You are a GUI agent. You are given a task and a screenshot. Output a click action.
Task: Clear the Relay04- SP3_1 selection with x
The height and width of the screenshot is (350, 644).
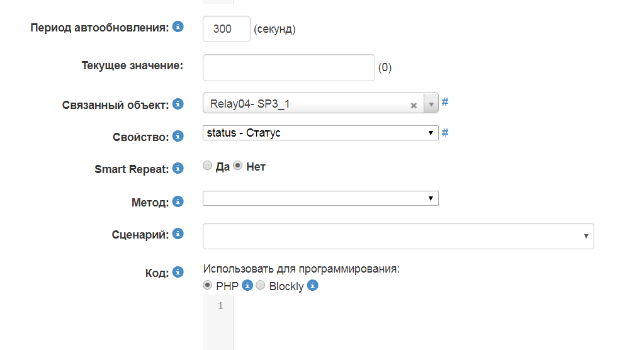(x=414, y=105)
